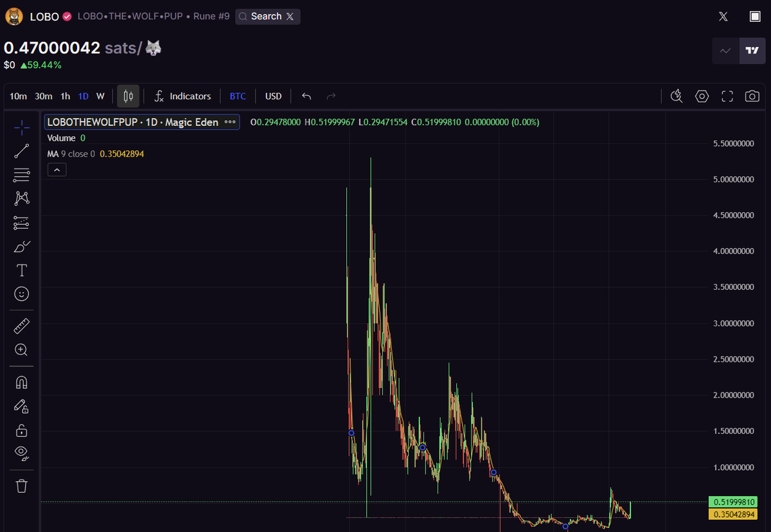Select the brush drawing tool
771x532 pixels.
(x=22, y=246)
